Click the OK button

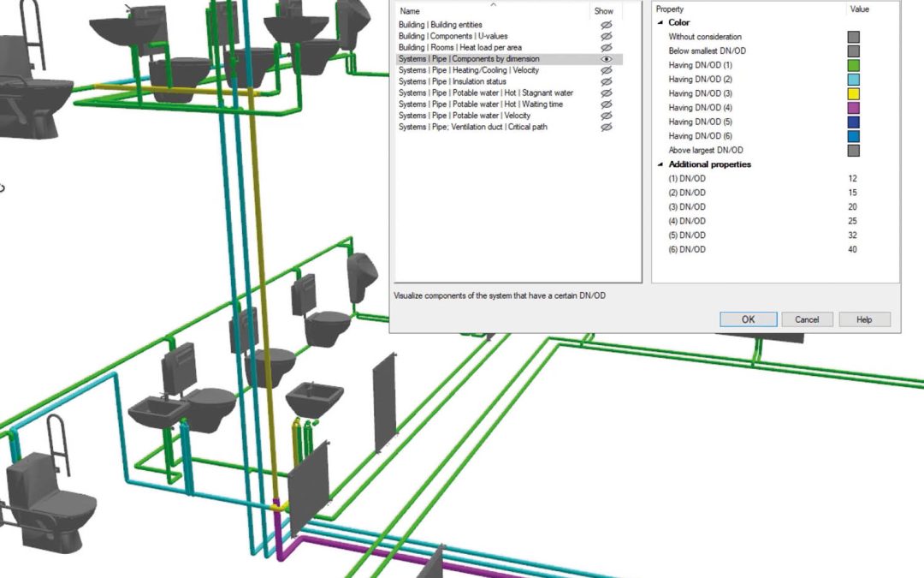click(x=749, y=319)
